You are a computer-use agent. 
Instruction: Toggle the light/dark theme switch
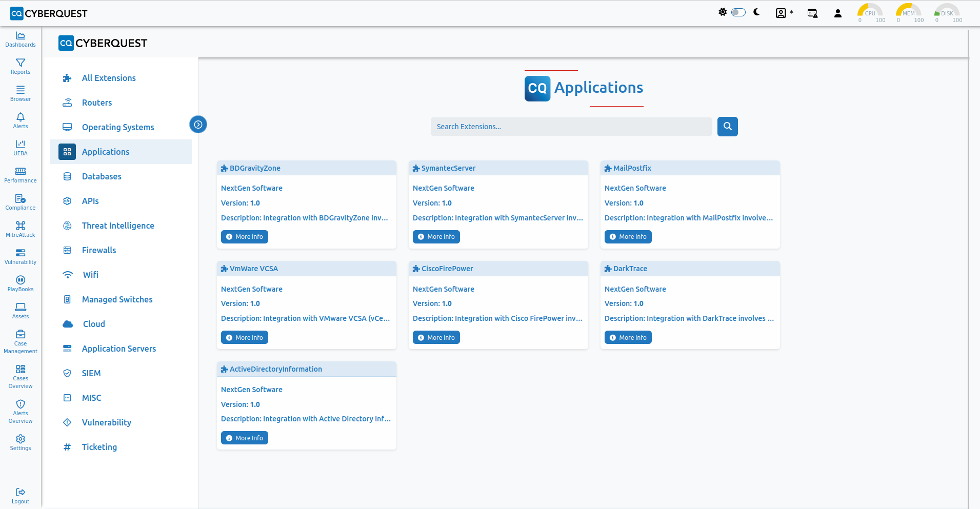pyautogui.click(x=738, y=12)
